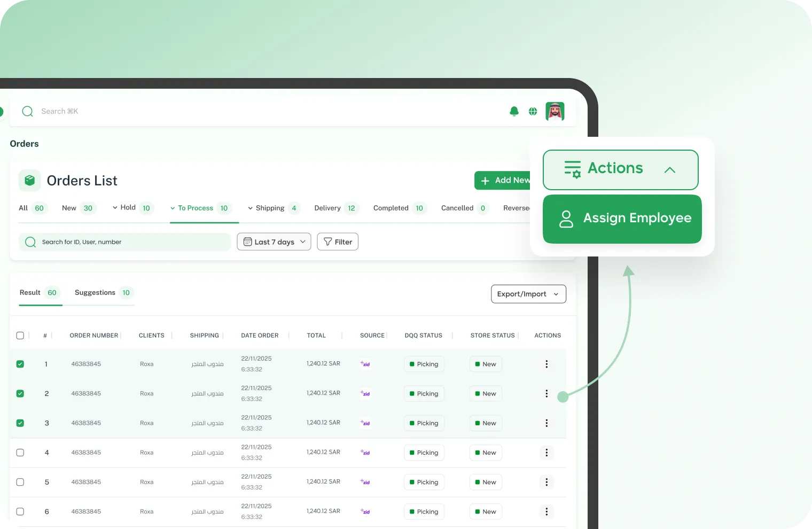Check the select-all checkbox in the table header
This screenshot has width=812, height=529.
pos(20,335)
